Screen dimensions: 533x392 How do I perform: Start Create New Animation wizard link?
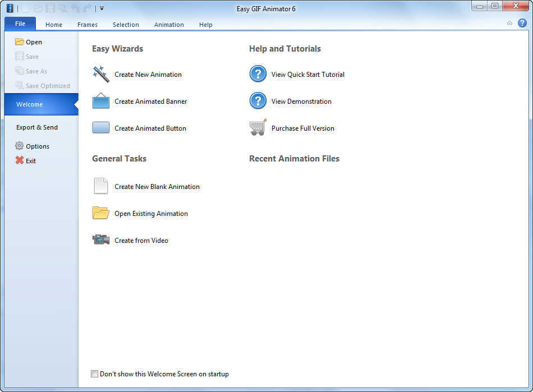pos(148,75)
